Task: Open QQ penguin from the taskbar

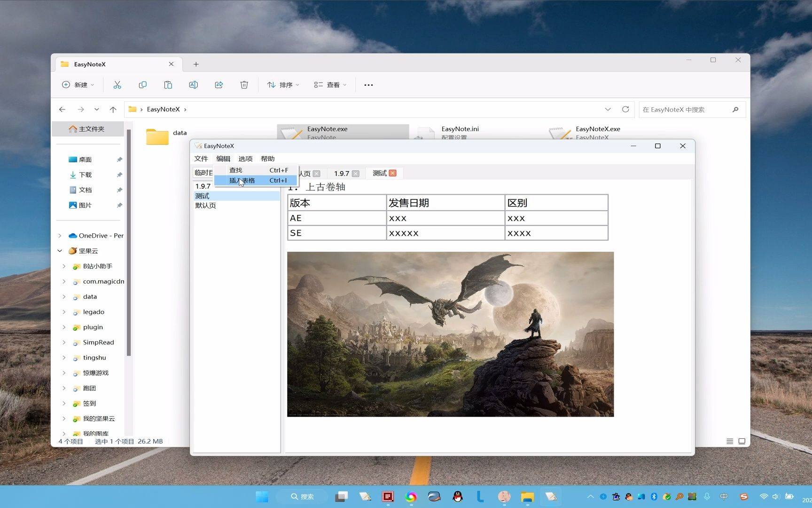Action: point(457,496)
